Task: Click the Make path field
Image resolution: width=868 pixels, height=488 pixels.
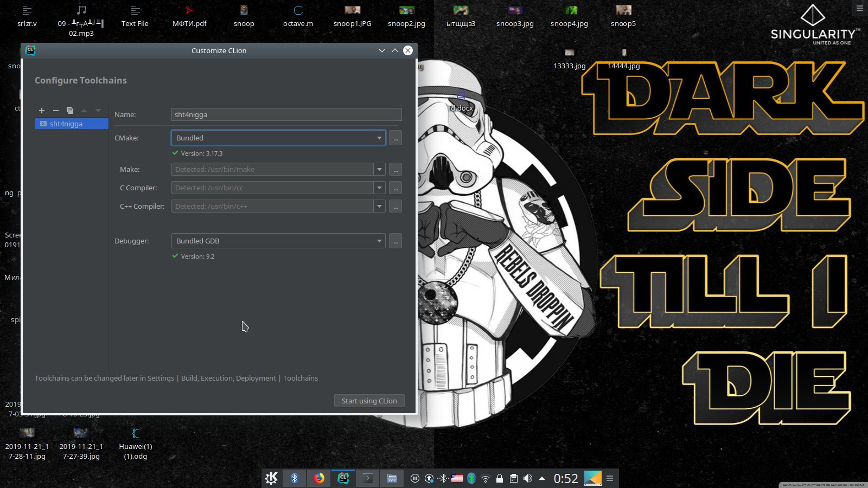Action: [272, 169]
